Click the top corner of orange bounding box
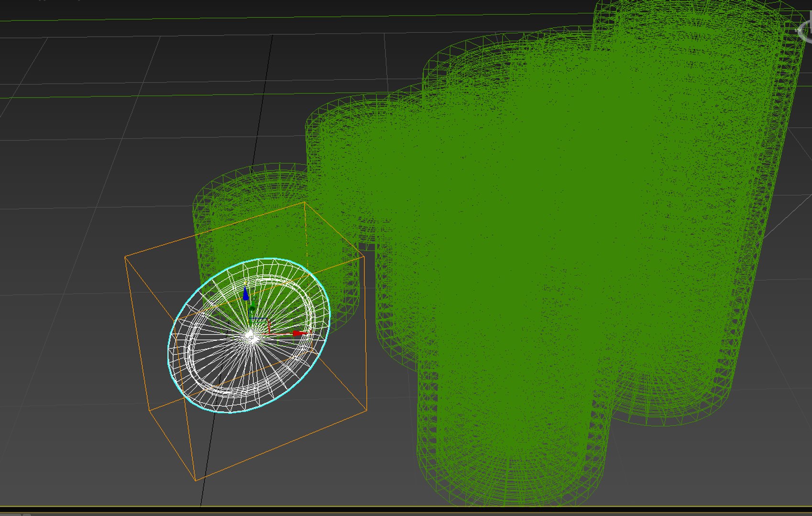 coord(305,203)
